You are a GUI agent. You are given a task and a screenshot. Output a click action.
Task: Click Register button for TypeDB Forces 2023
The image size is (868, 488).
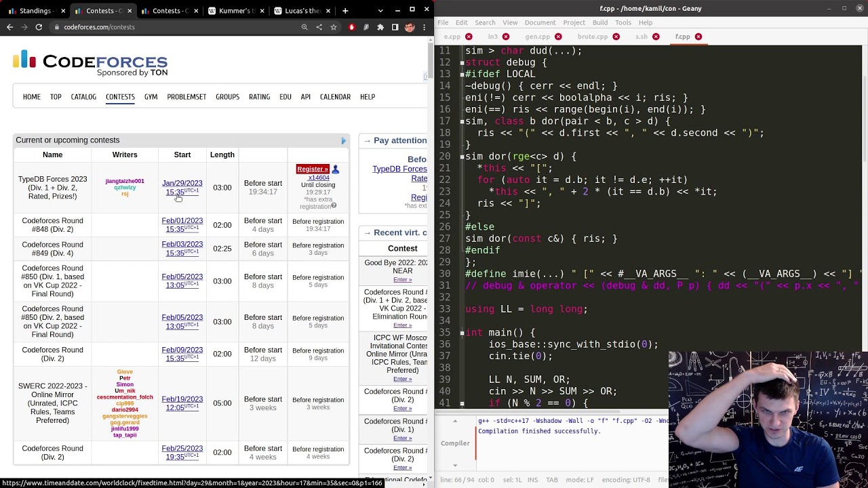[313, 169]
